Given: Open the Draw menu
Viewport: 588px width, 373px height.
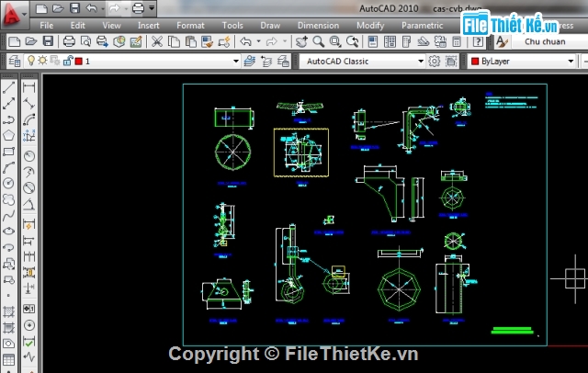Looking at the screenshot, I should tap(270, 26).
